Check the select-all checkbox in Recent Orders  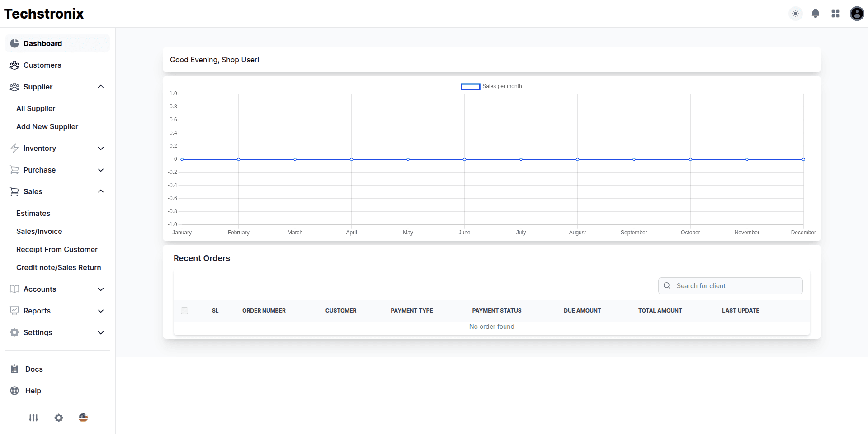click(184, 311)
